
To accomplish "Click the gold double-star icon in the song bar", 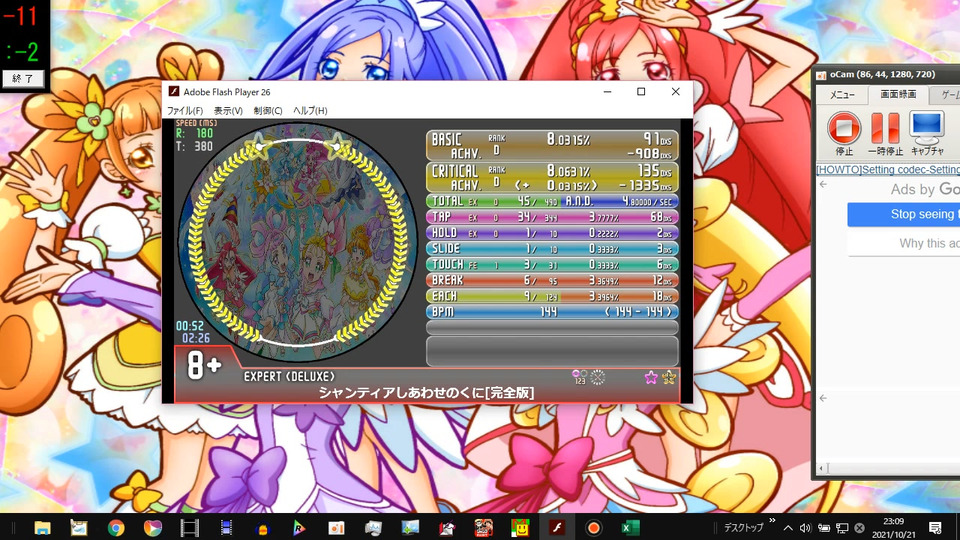I will 669,378.
